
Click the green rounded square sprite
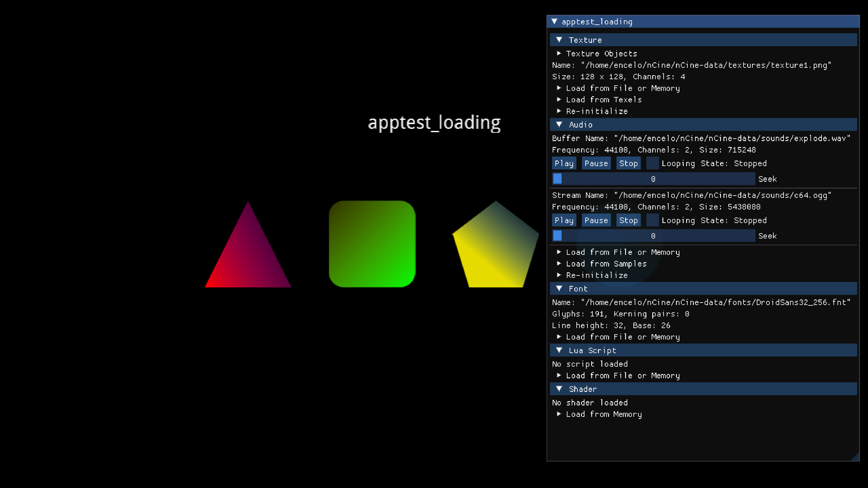point(372,244)
